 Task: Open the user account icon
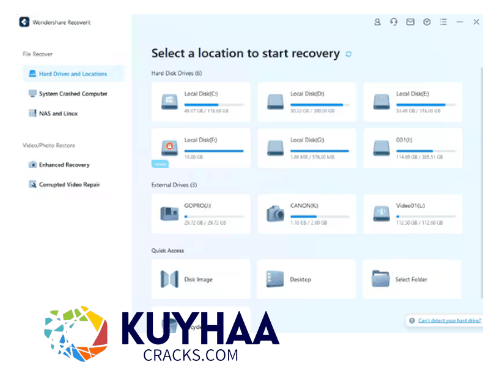tap(377, 22)
